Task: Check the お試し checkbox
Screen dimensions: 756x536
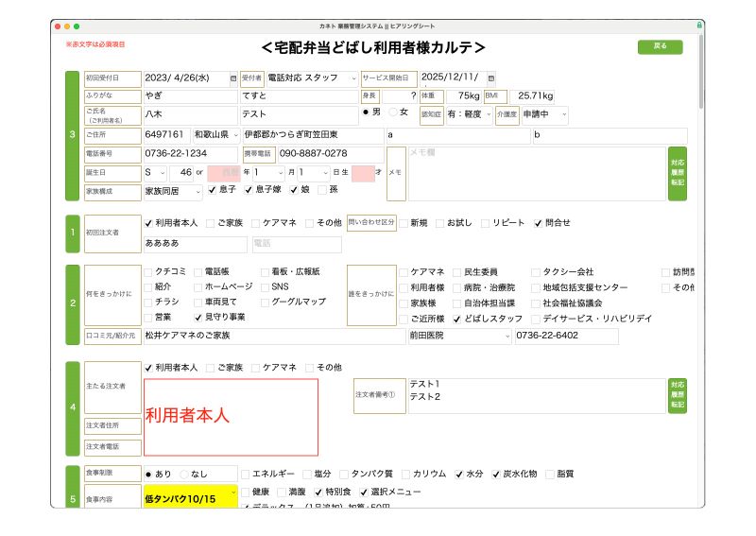Action: tap(439, 223)
